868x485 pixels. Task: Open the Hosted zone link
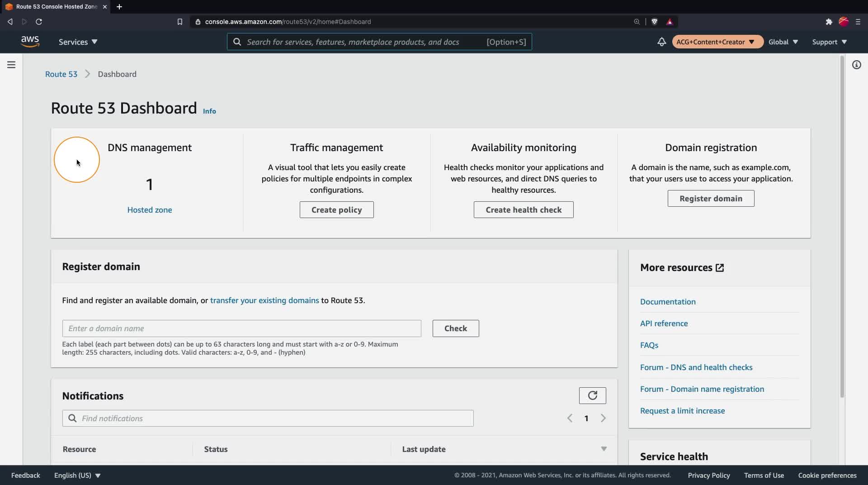[150, 210]
